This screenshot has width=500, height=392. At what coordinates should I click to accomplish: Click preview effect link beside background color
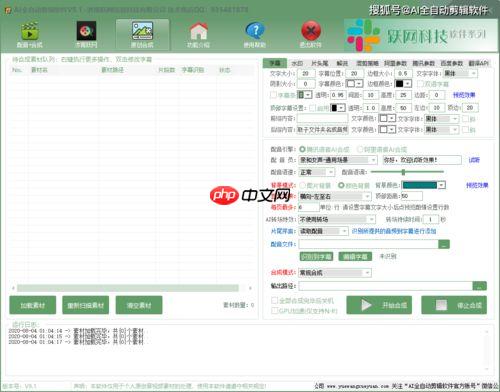[477, 185]
